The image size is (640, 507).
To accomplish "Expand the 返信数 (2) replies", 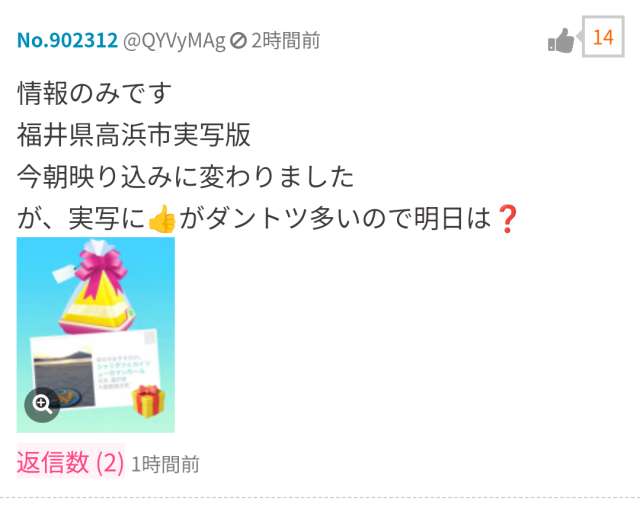I will (70, 463).
